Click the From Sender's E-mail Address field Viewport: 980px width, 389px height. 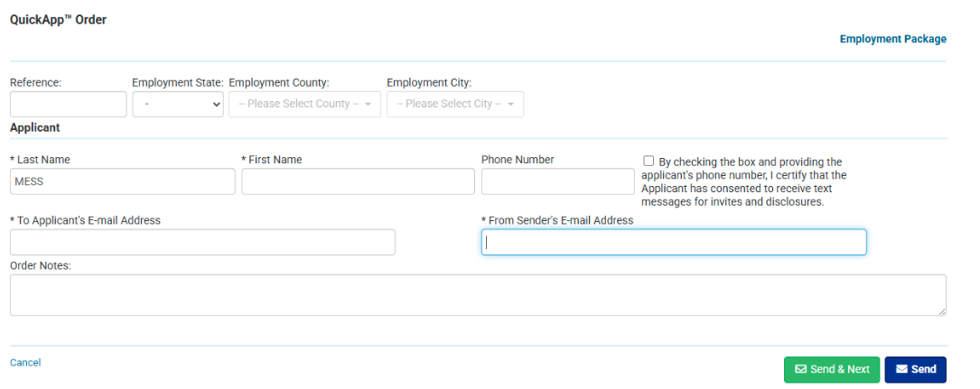tap(674, 242)
